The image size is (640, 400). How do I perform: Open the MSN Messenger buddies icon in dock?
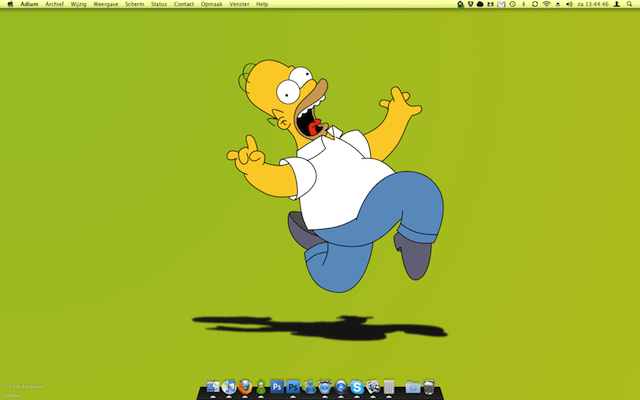[309, 386]
